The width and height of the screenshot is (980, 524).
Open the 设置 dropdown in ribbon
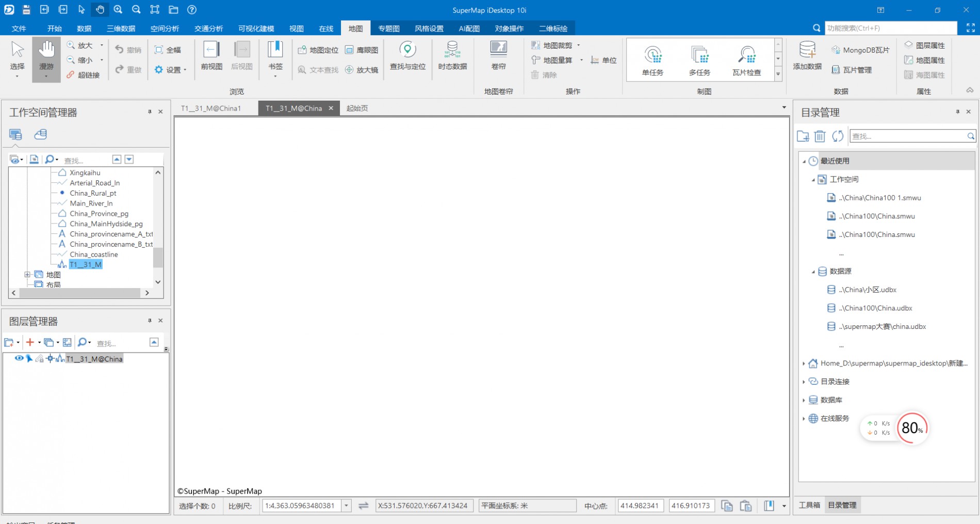click(x=170, y=70)
